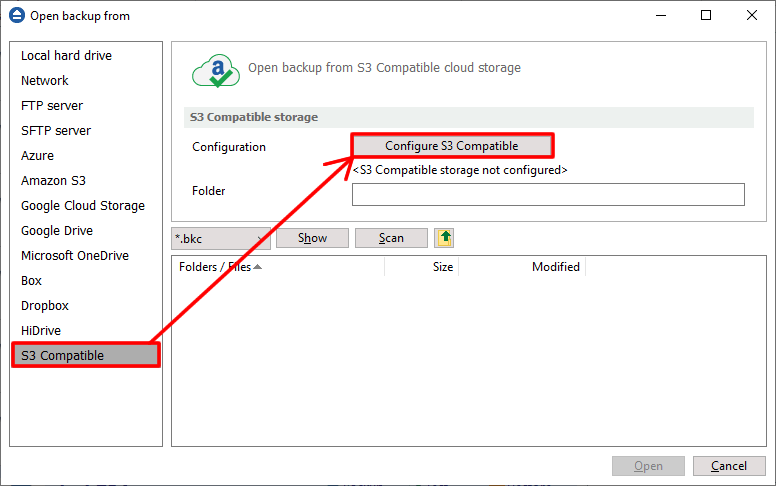
Task: Select Google Drive in the list
Action: 57,231
